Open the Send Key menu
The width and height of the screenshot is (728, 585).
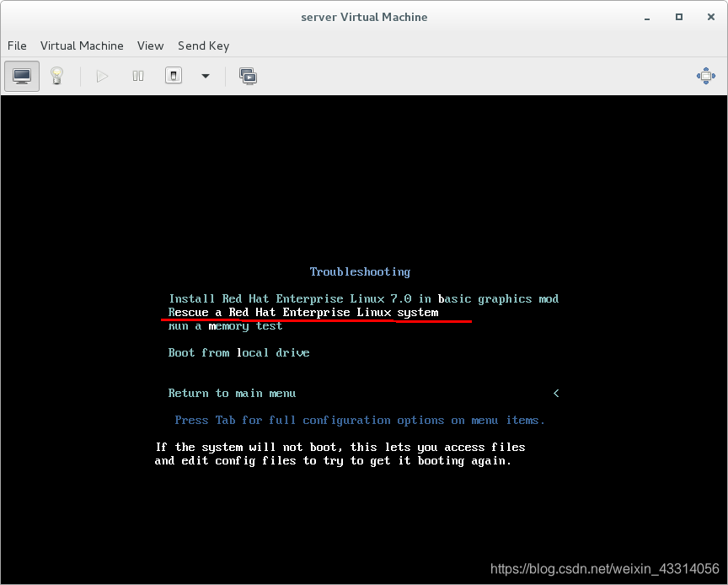point(203,46)
